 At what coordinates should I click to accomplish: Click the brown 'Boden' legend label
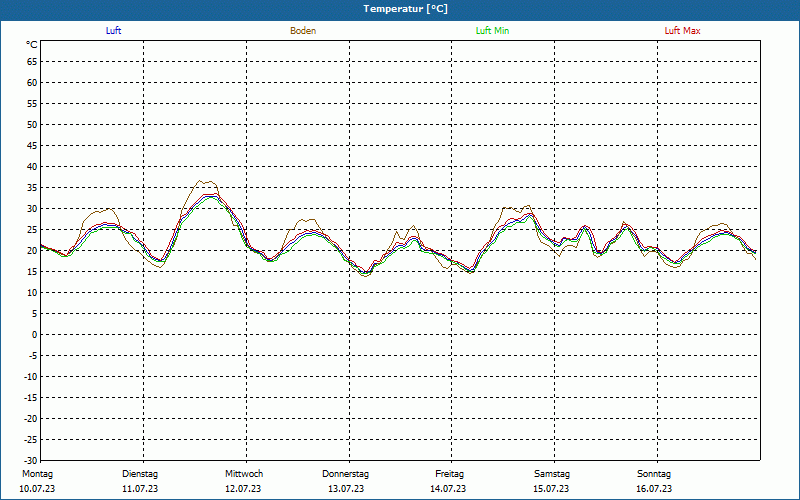tap(303, 31)
